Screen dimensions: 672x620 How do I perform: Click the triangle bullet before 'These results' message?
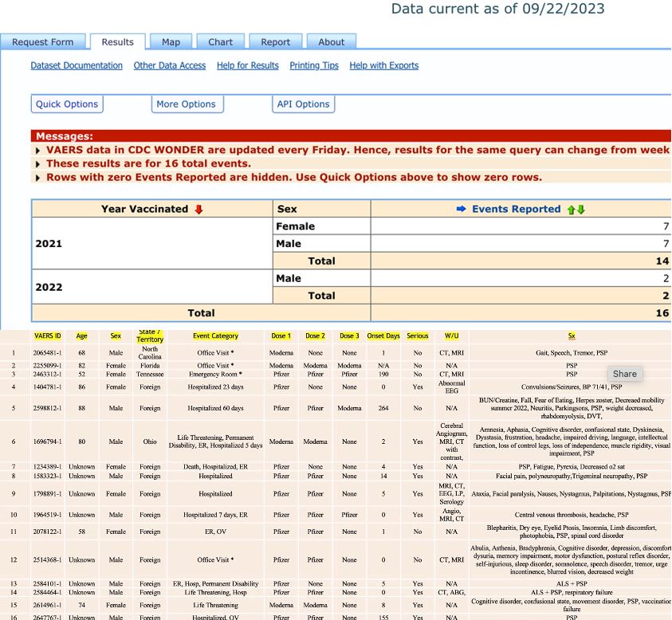[x=38, y=163]
